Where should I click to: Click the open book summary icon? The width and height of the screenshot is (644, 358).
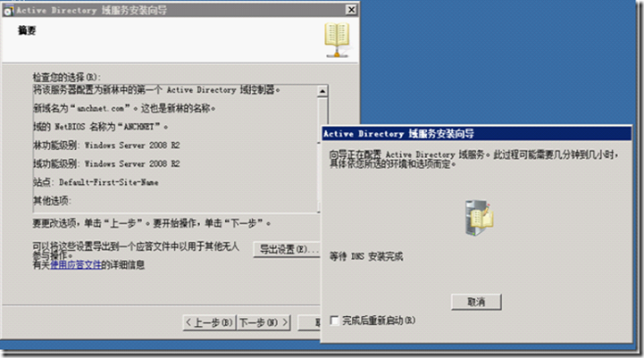pyautogui.click(x=337, y=39)
